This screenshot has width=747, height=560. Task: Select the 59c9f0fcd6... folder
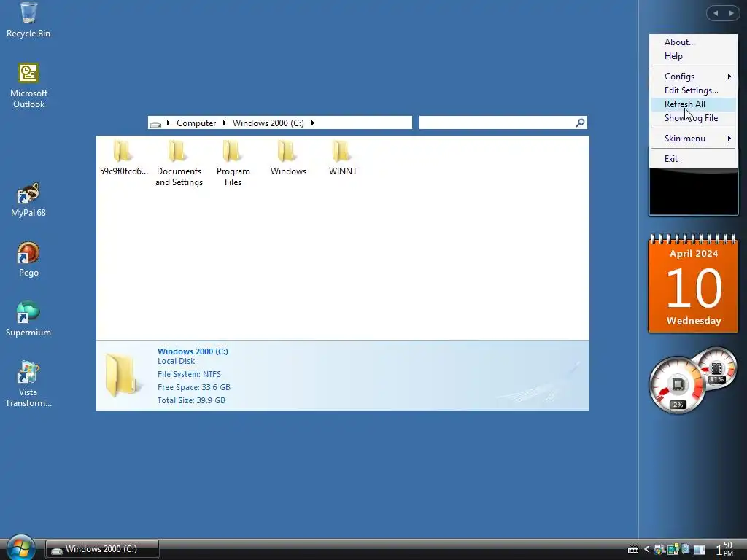pos(123,158)
